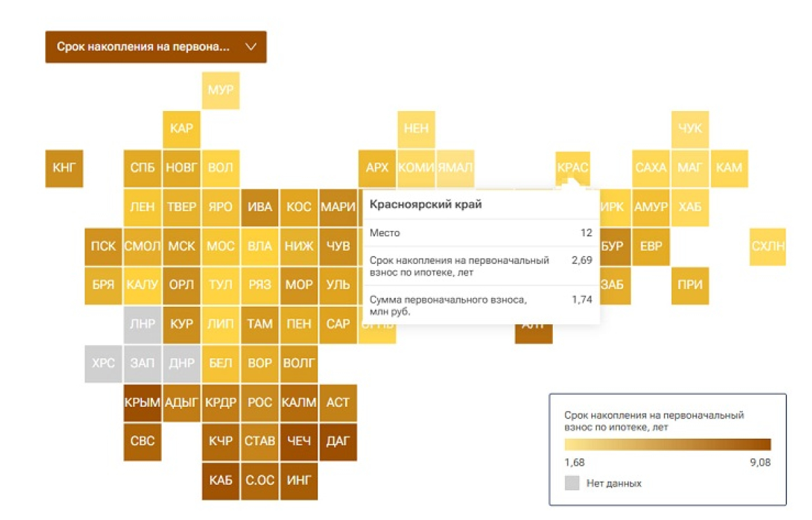Select the СХЛН region tile
Viewport: 812px width, 520px height.
coord(768,246)
